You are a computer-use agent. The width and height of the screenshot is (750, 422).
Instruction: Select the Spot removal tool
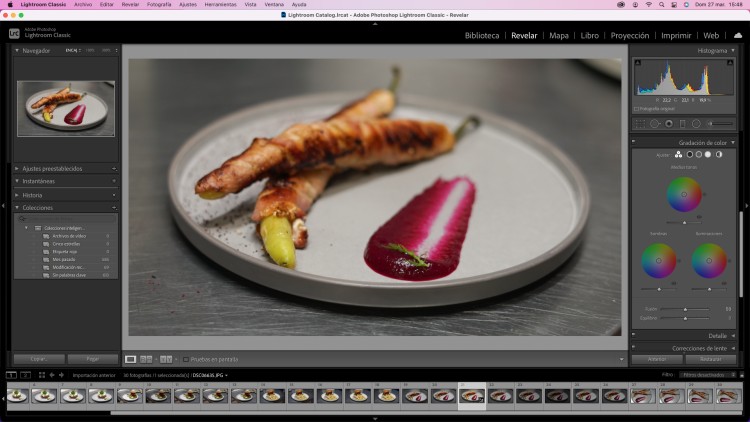click(x=654, y=124)
